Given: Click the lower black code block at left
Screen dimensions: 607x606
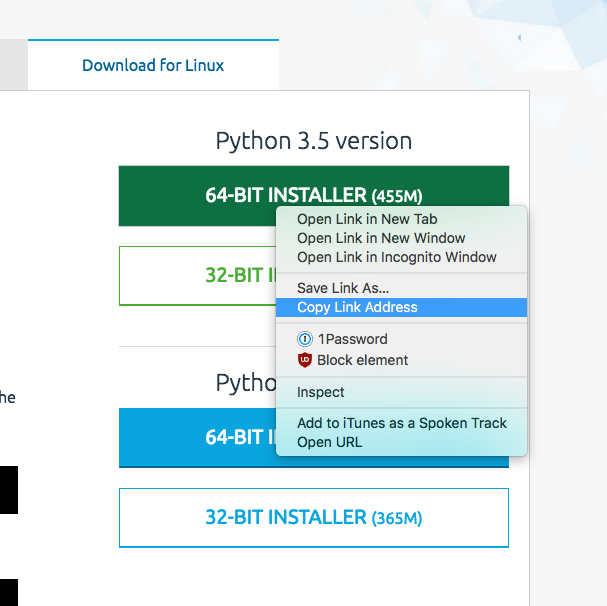Looking at the screenshot, I should click(x=8, y=591).
